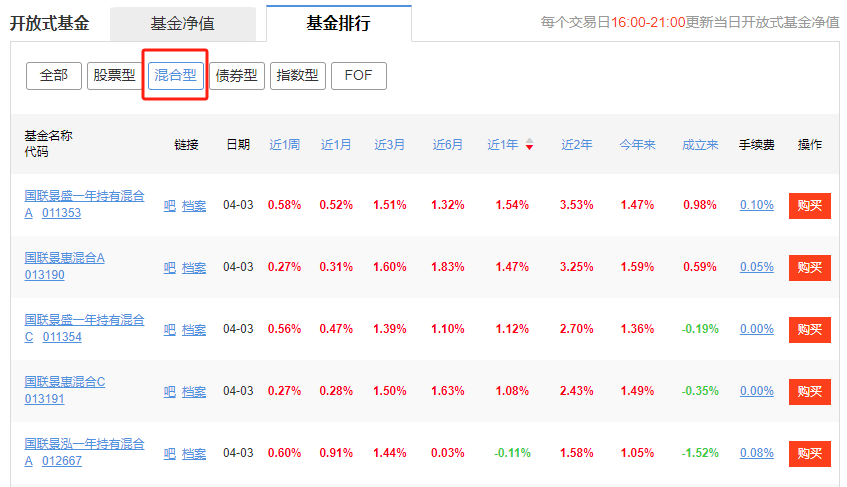Open 国联景惠混合C fund page
This screenshot has width=847, height=487.
65,382
